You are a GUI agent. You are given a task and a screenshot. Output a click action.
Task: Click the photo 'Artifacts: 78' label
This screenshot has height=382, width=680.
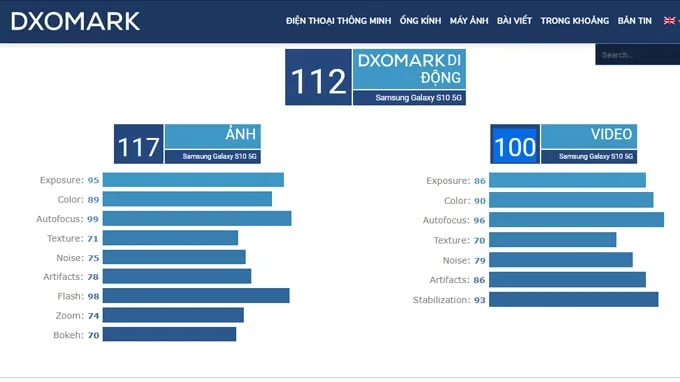tap(71, 277)
